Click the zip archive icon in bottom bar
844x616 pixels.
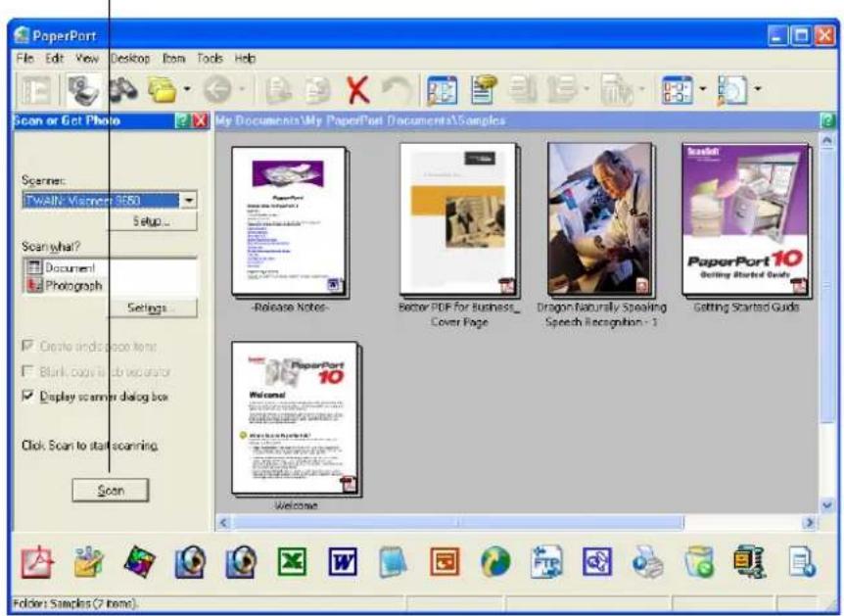tap(749, 561)
